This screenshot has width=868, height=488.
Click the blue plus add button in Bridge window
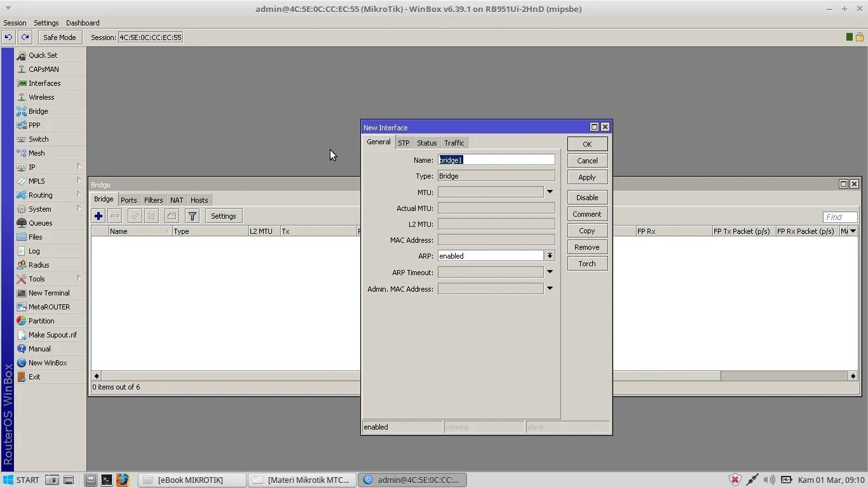[x=98, y=216]
